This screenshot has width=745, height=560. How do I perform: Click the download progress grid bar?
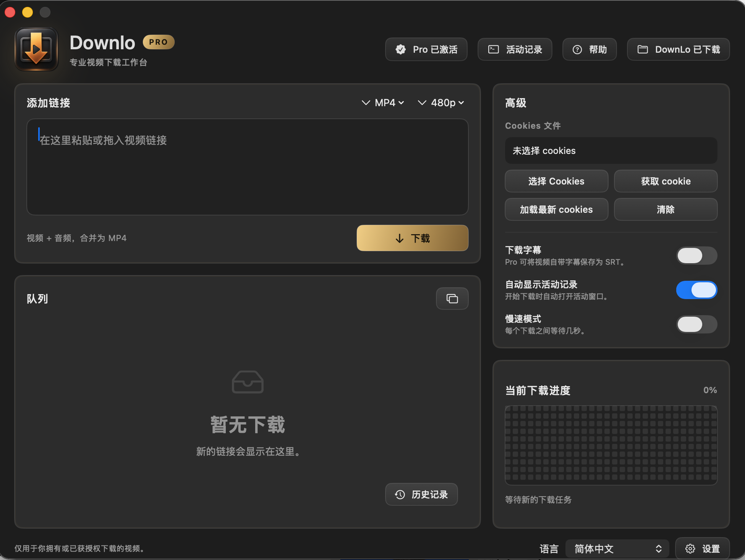[x=611, y=445]
